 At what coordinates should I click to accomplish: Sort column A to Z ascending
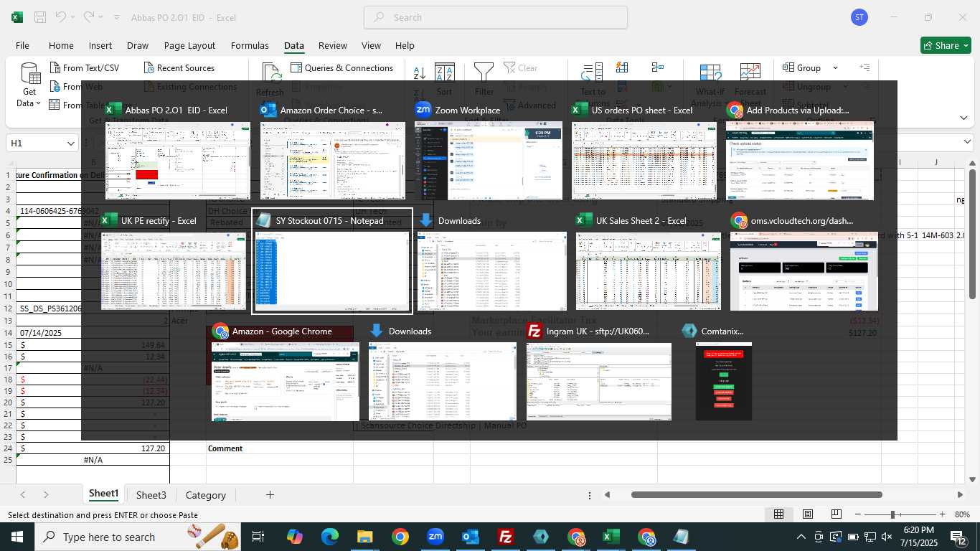pyautogui.click(x=420, y=72)
